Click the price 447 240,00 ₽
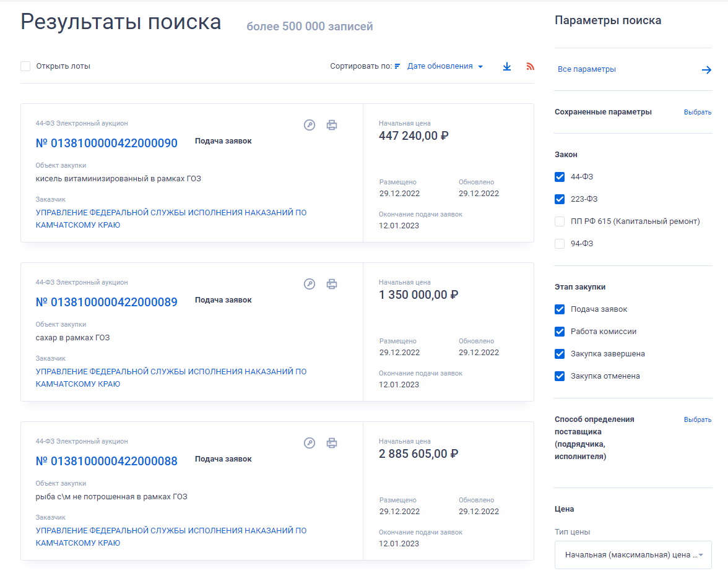This screenshot has width=728, height=576. point(414,136)
